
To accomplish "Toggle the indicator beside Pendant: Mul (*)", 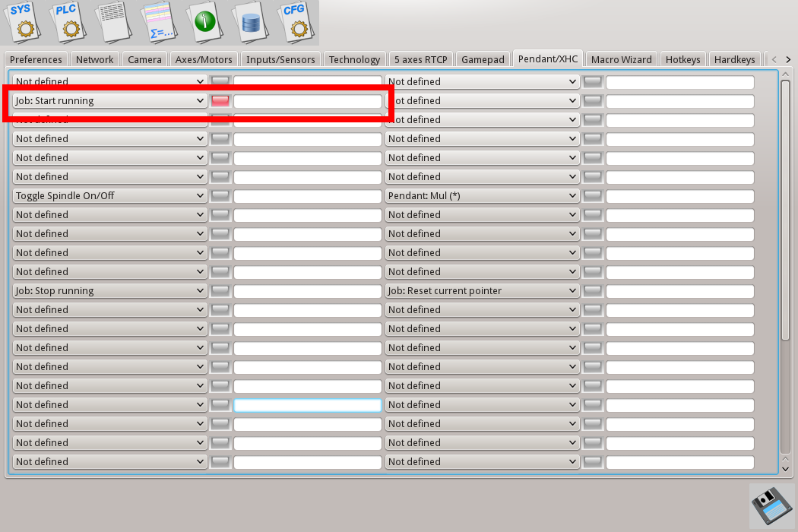I will 593,195.
